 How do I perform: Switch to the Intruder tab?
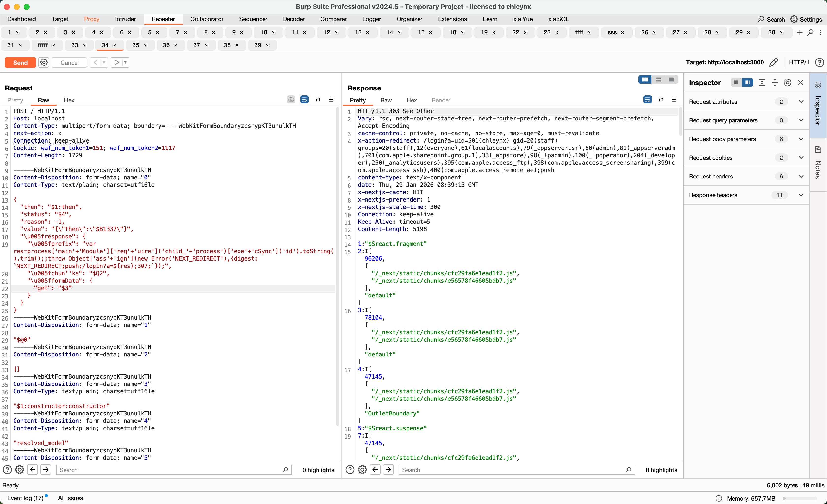tap(125, 19)
